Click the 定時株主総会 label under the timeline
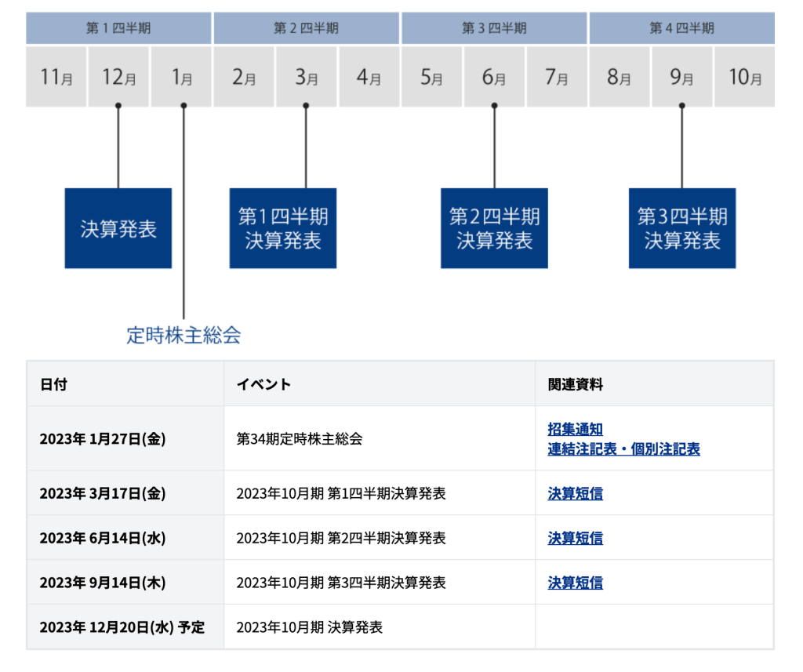803x672 pixels. [x=183, y=336]
